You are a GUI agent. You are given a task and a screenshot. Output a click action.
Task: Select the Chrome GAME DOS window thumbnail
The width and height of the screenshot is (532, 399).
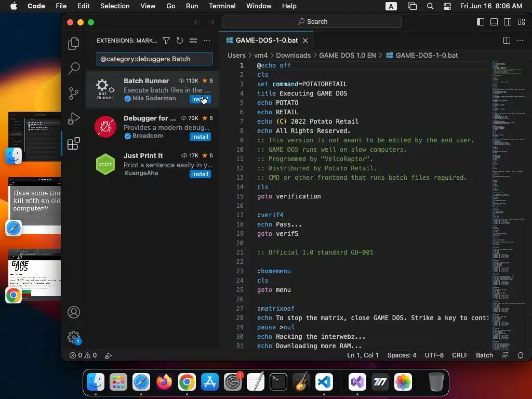[x=35, y=274]
